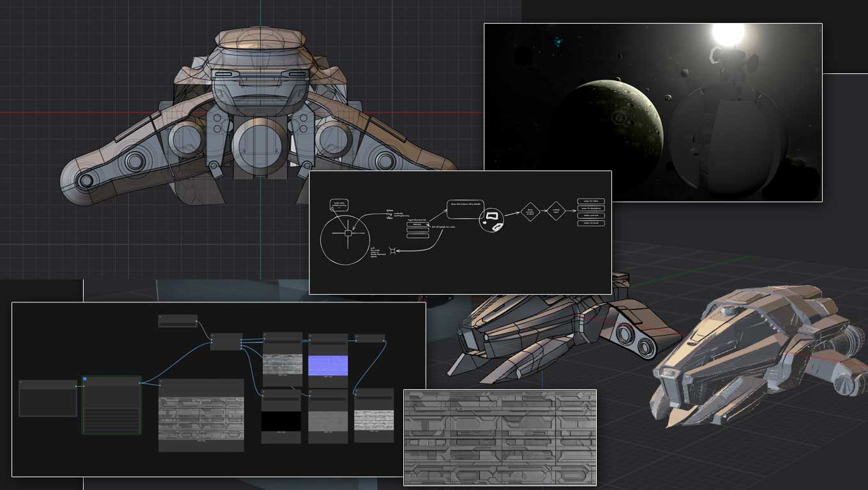Click the header icon of the black-preview node
Viewport: 868px width, 490px height.
click(264, 392)
